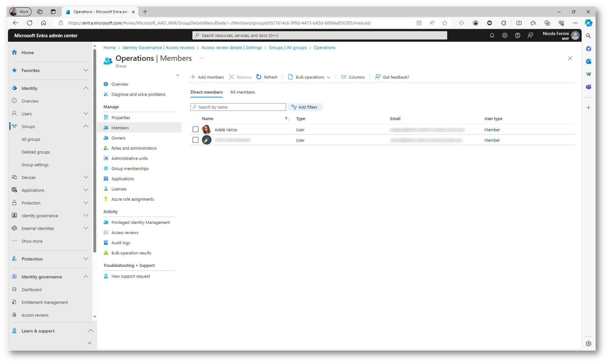Open a new browser tab

pyautogui.click(x=145, y=12)
